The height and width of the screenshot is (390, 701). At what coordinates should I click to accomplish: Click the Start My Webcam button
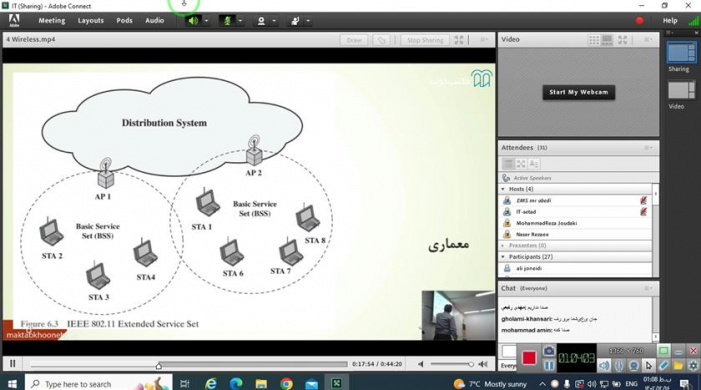[x=579, y=92]
